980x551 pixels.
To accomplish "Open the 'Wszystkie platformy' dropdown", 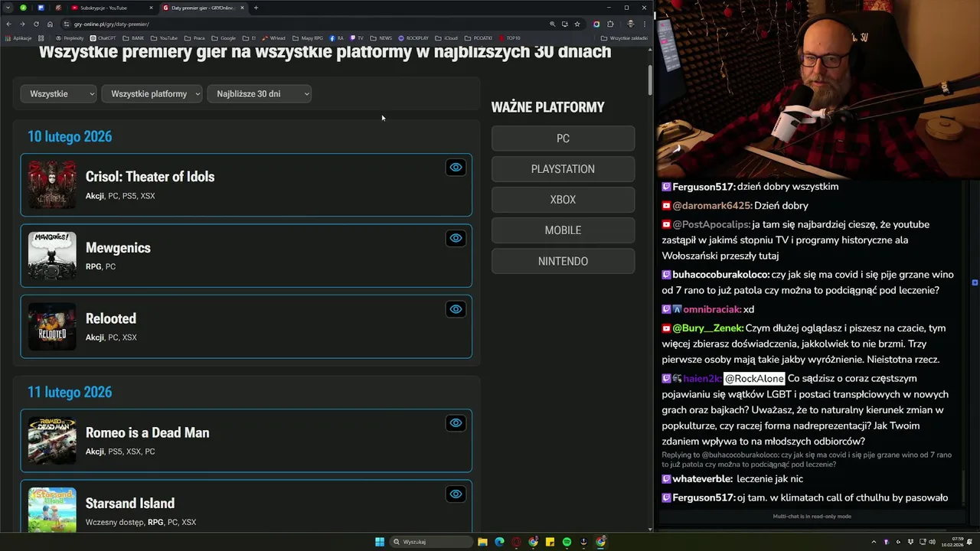I will point(152,93).
